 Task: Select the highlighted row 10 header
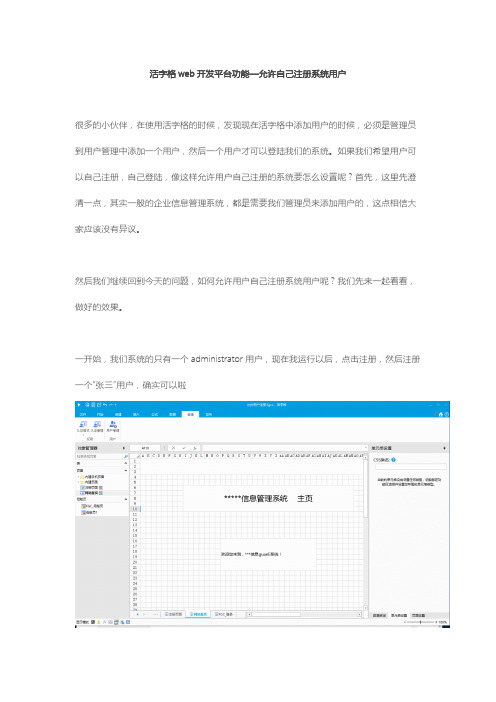[135, 509]
